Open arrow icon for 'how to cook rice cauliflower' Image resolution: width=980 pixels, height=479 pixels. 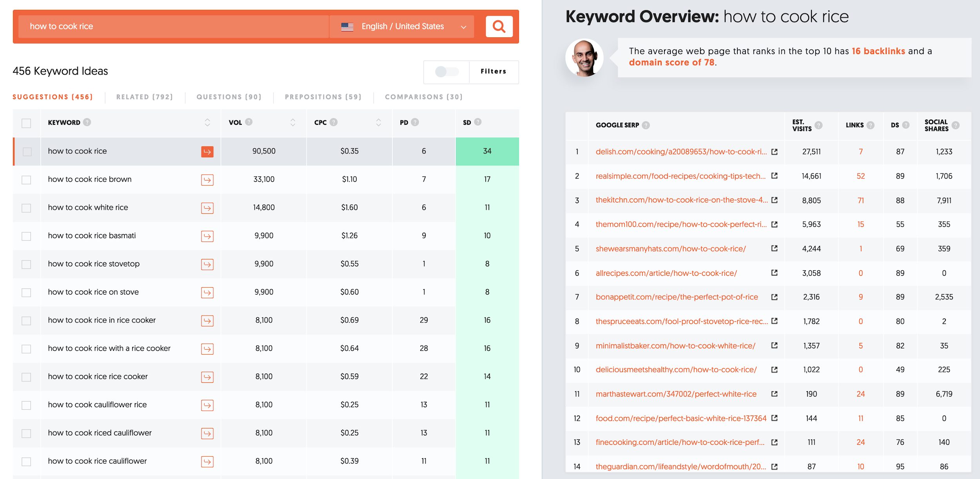[207, 462]
